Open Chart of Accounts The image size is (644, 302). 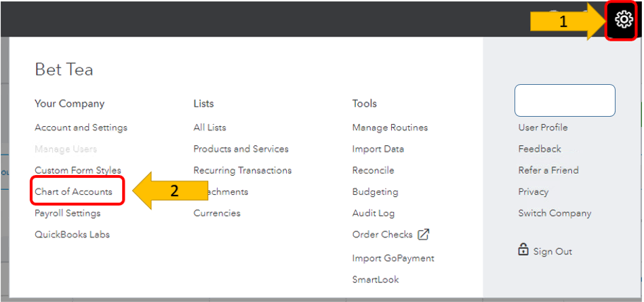tap(74, 192)
